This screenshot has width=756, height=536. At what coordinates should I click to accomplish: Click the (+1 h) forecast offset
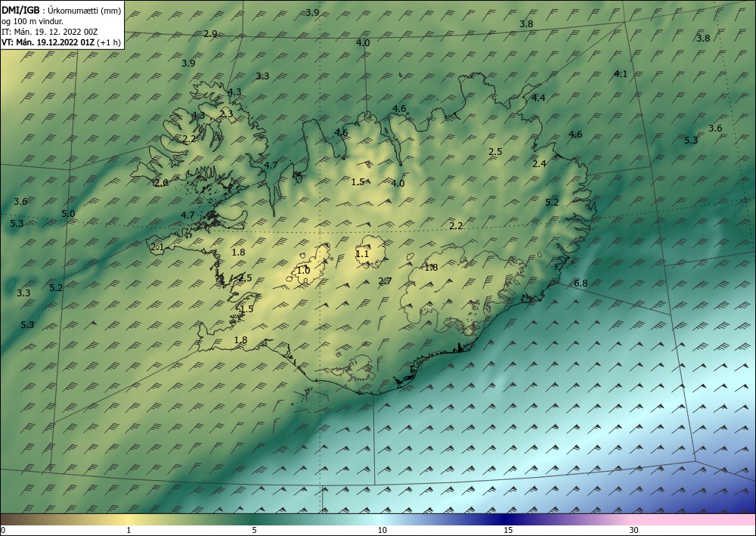click(x=109, y=42)
